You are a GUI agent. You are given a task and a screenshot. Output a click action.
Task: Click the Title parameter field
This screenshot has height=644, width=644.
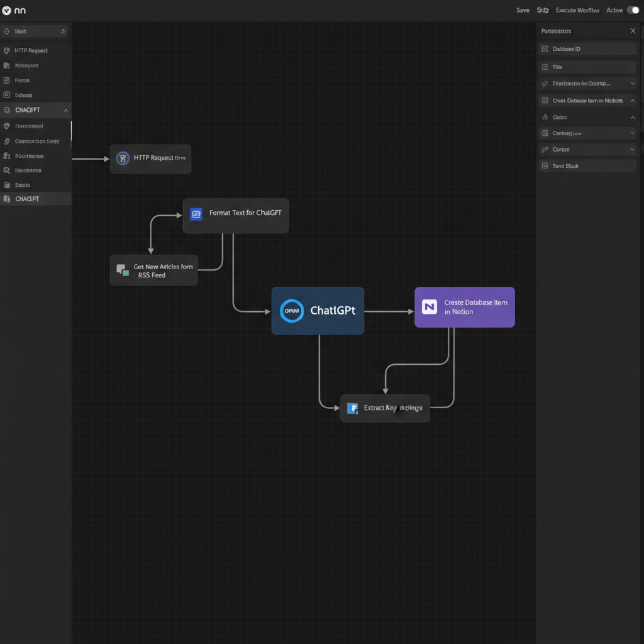pyautogui.click(x=587, y=67)
